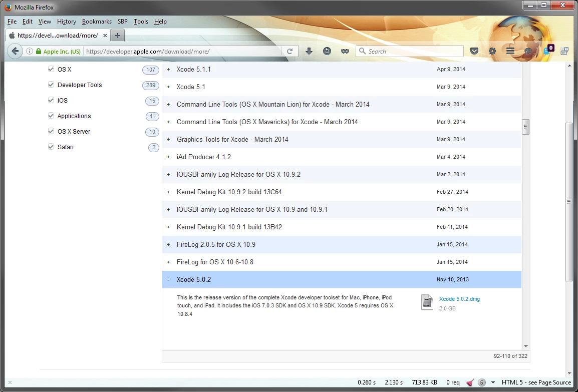
Task: Click the gray badge showing 5
Action: pyautogui.click(x=481, y=382)
